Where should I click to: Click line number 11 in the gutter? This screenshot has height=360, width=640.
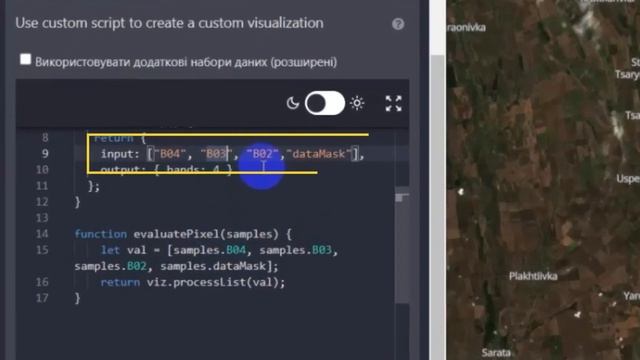42,186
